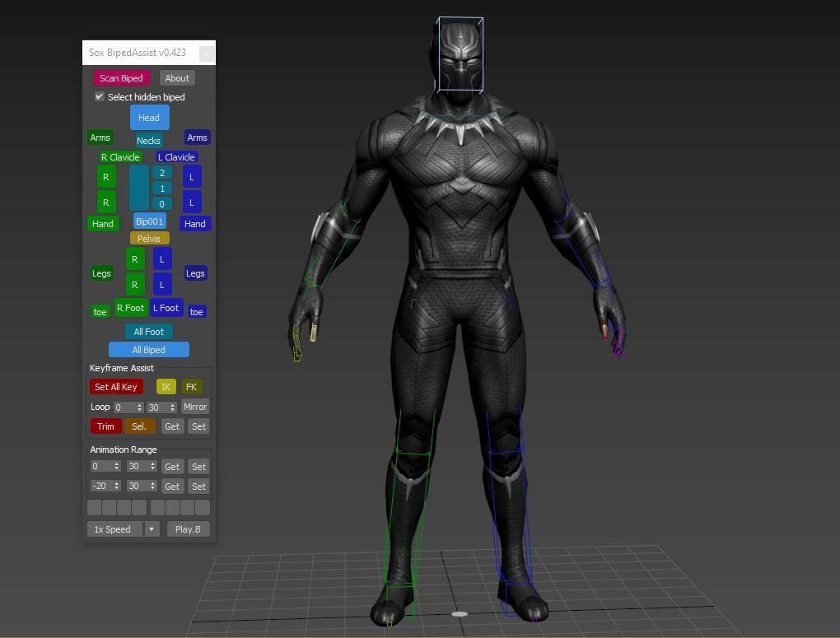Click the Loop start value field showing 0
Image resolution: width=840 pixels, height=638 pixels.
124,407
